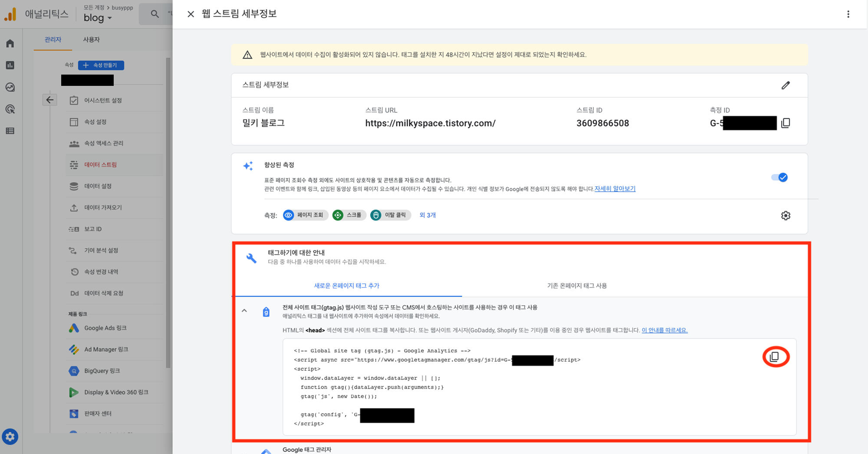Open Ad Manager 링크
The height and width of the screenshot is (454, 868).
(x=115, y=349)
